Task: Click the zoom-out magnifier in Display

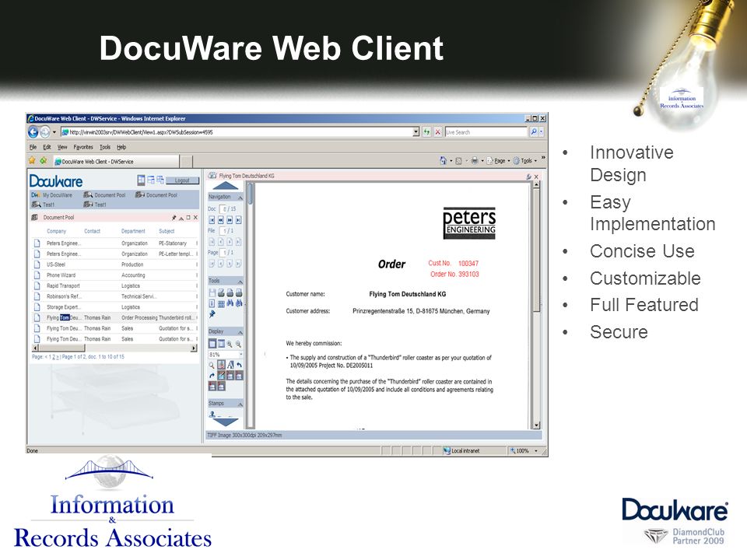Action: pyautogui.click(x=238, y=344)
